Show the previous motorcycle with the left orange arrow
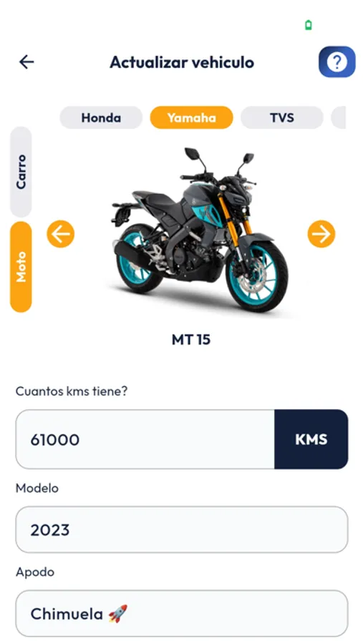 click(60, 234)
